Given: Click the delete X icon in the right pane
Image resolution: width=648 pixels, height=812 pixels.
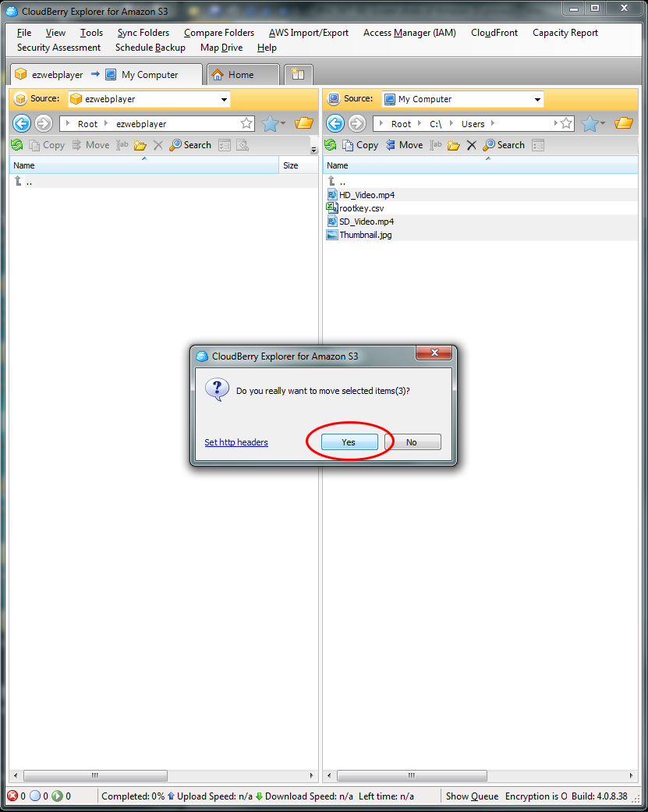Looking at the screenshot, I should [x=472, y=146].
